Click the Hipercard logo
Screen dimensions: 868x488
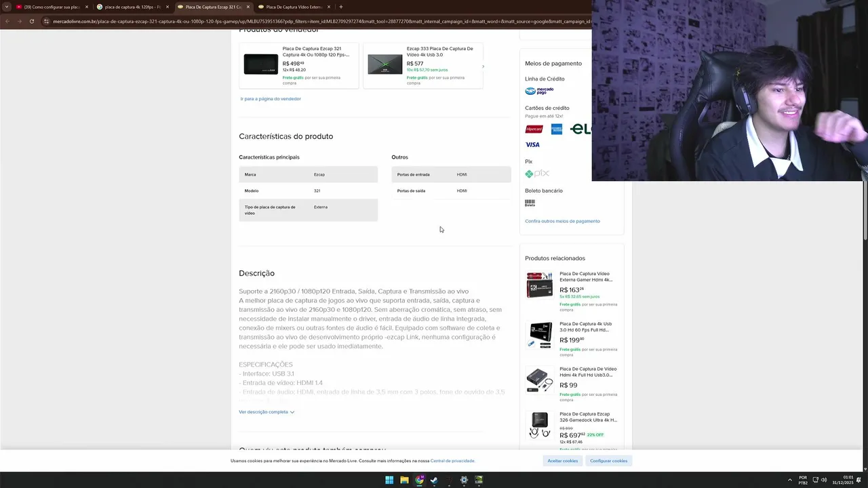pos(534,129)
